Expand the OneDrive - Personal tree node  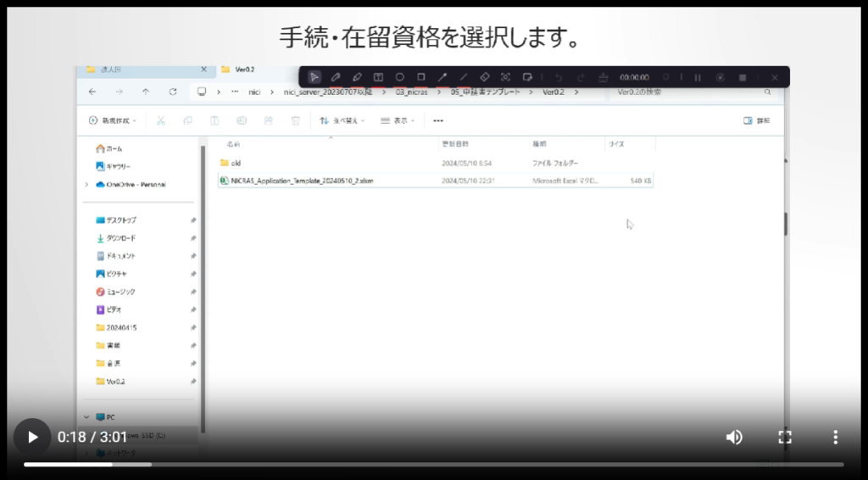pyautogui.click(x=86, y=184)
